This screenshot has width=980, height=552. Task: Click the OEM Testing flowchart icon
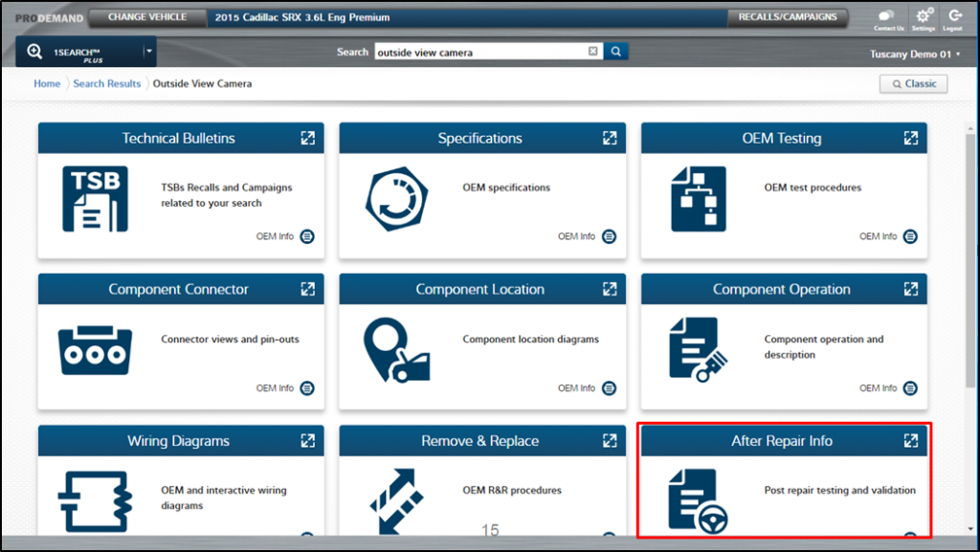click(698, 199)
